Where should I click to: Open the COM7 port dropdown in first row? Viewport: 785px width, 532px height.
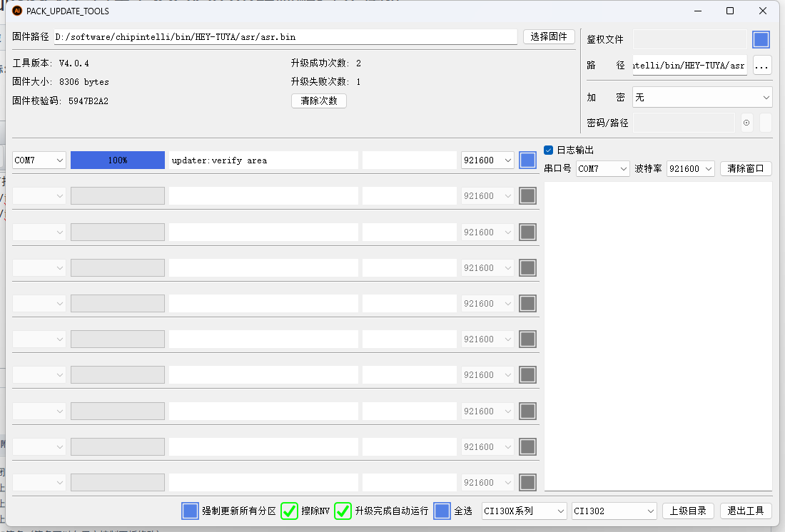[x=39, y=160]
